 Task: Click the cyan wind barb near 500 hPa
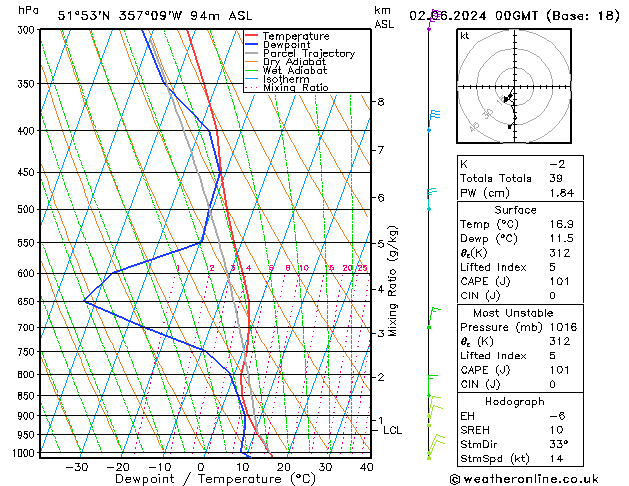tap(432, 199)
